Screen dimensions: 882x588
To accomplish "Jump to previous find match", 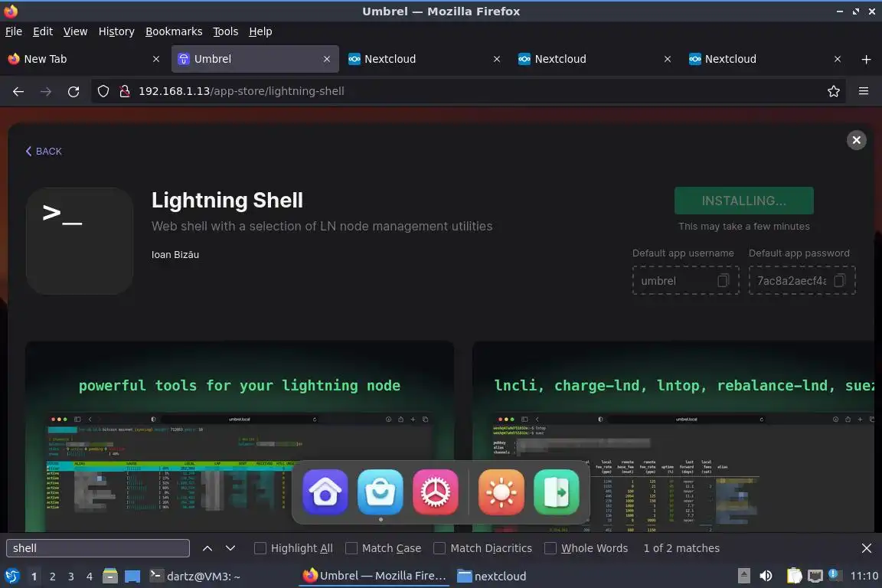I will point(207,548).
